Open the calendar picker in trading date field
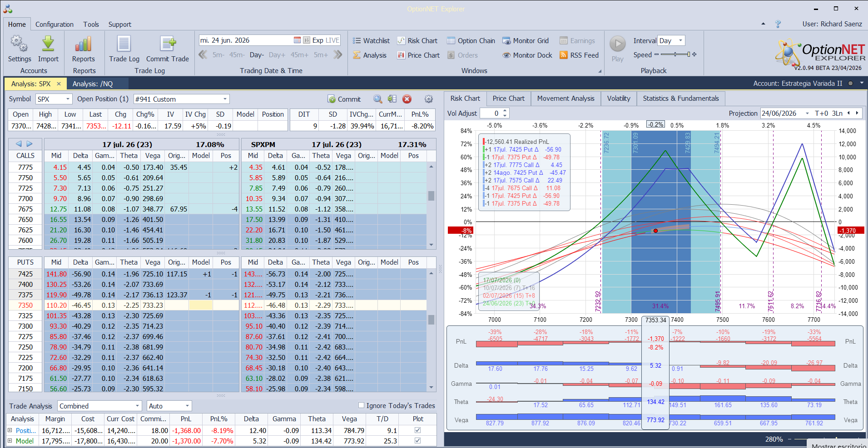The image size is (868, 448). pos(297,40)
